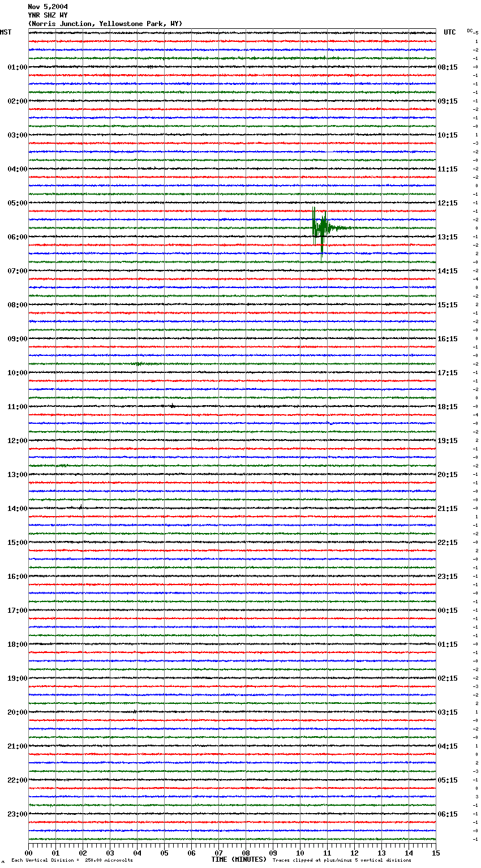
Task: Click the 16:15 UTC time label
Action: tap(448, 339)
